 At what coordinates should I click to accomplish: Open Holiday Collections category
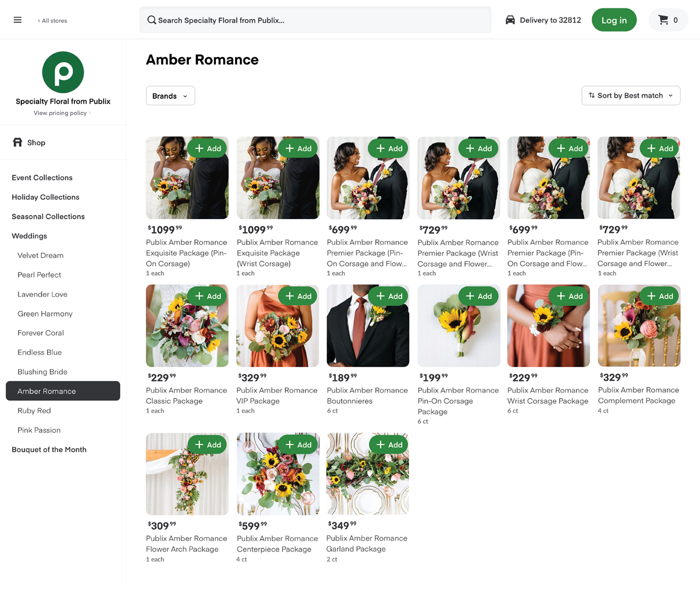[x=46, y=197]
